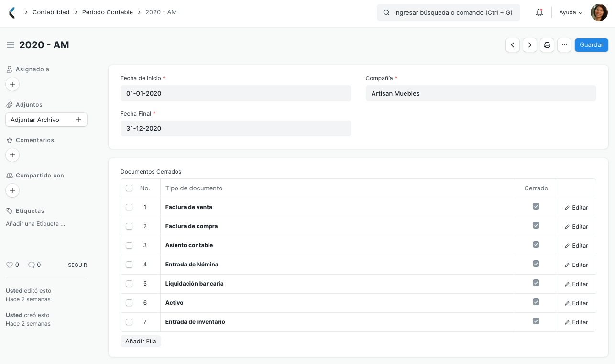
Task: Click Adjuntar Archivo button
Action: (x=46, y=120)
